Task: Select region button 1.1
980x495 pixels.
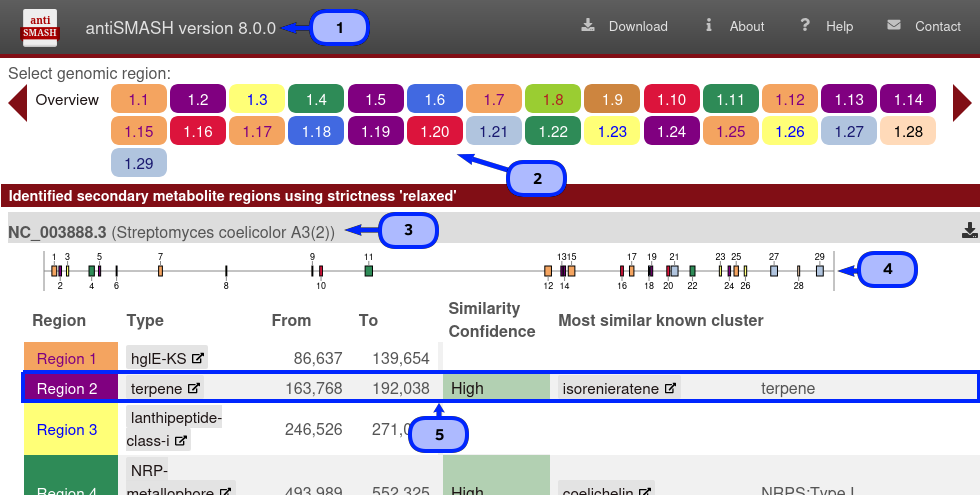Action: [x=139, y=99]
